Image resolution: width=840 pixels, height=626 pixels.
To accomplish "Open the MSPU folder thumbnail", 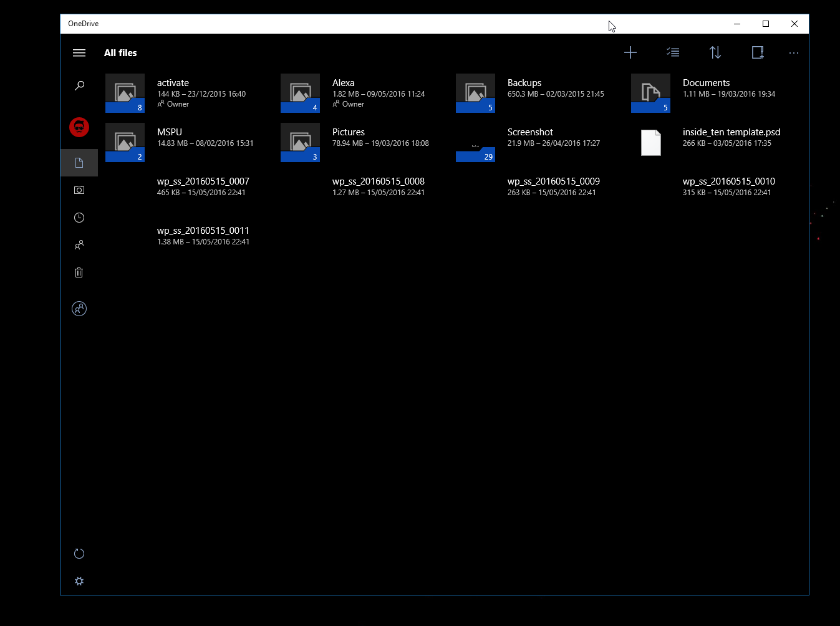I will click(x=125, y=142).
